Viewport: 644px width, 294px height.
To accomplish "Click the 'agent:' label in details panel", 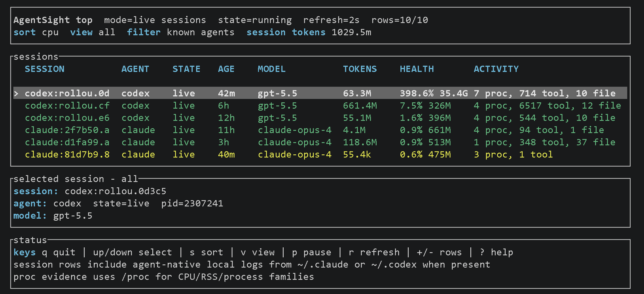I will point(30,203).
